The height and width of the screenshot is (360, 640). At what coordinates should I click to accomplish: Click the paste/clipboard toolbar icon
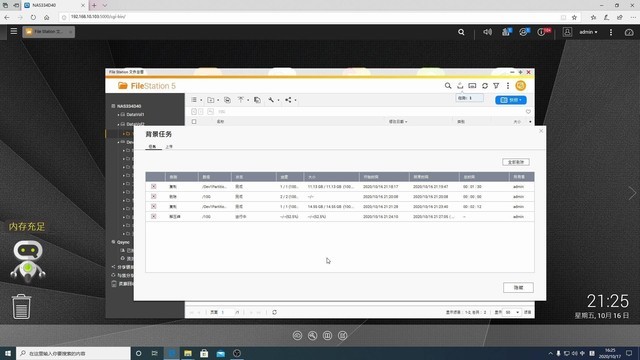tap(257, 100)
